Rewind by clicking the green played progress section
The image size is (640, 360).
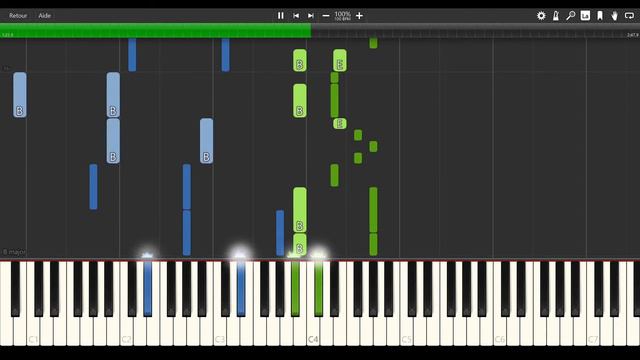pyautogui.click(x=156, y=31)
